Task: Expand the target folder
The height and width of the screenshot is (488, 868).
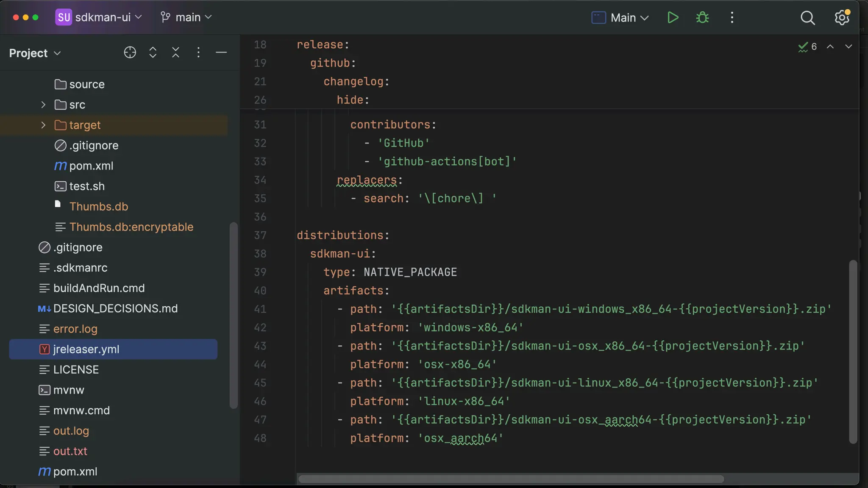Action: tap(43, 125)
